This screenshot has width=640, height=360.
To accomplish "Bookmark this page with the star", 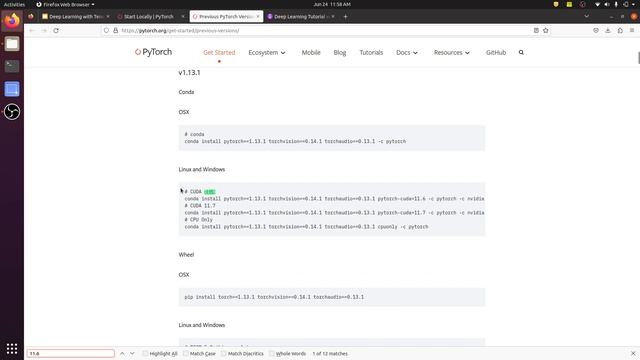I will (x=546, y=31).
